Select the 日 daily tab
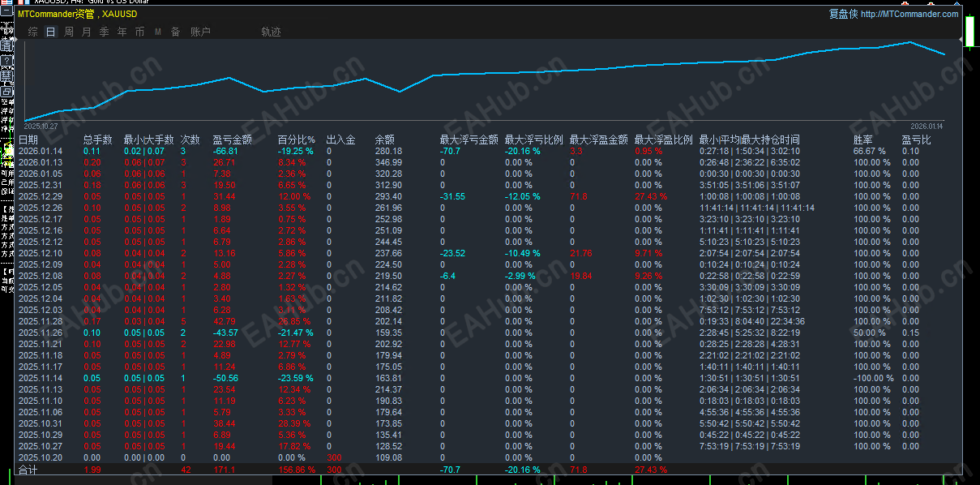Screen dimensions: 980x485 [51, 32]
